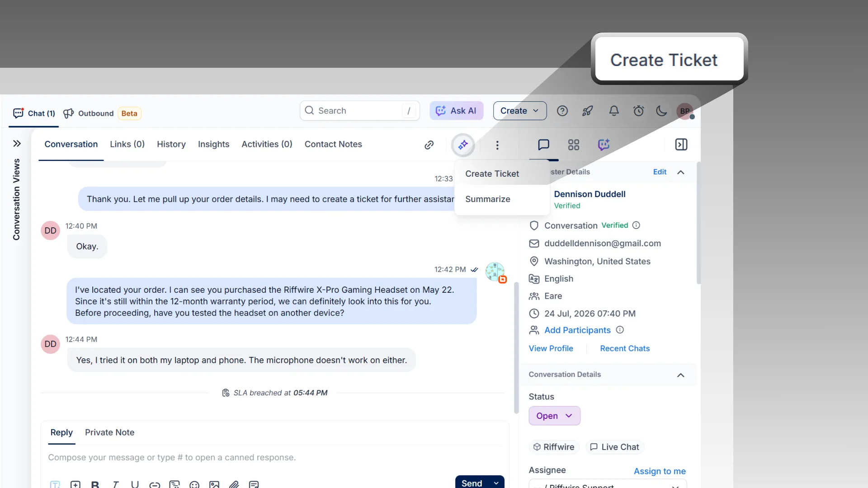
Task: Click the Riffwire brand tag
Action: (x=554, y=447)
